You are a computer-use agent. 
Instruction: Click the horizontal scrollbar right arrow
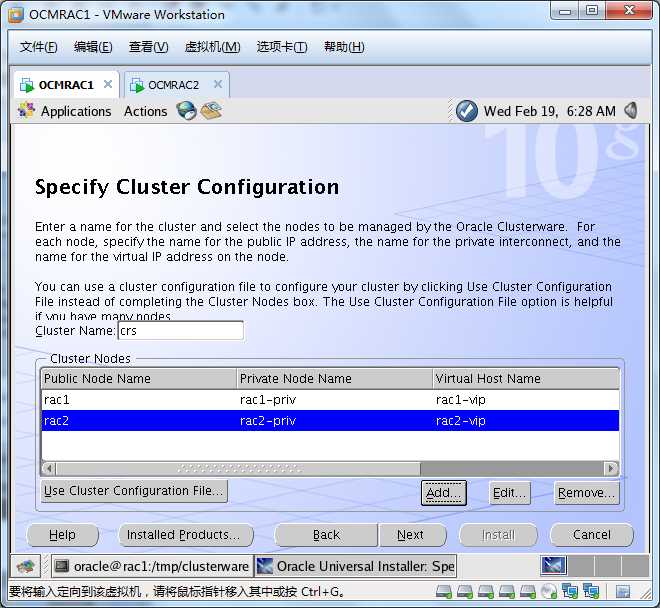pos(611,468)
